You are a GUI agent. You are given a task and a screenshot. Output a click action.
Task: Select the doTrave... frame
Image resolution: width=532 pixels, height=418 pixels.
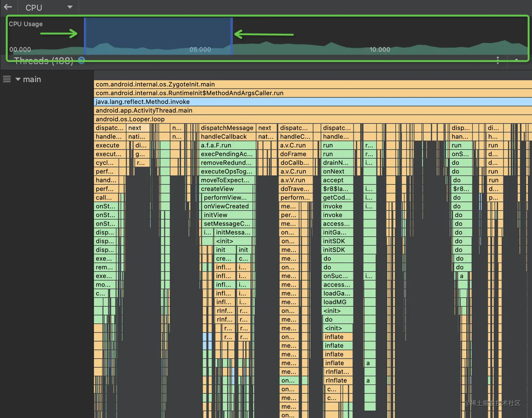[x=295, y=189]
